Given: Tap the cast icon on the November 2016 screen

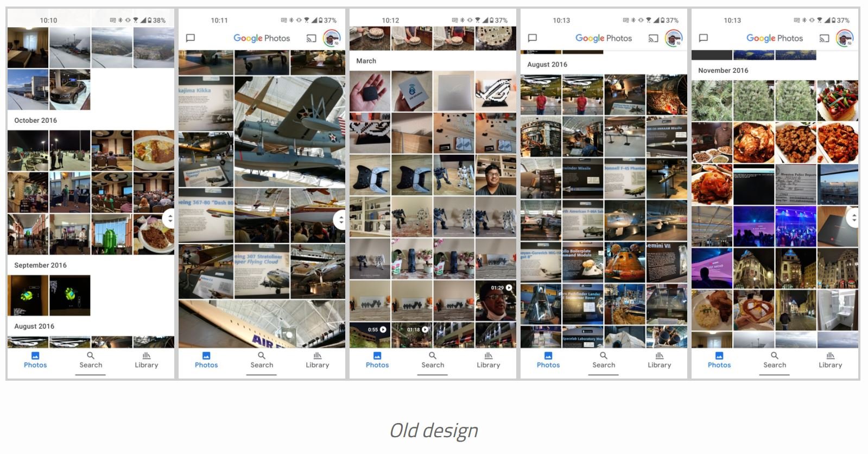Looking at the screenshot, I should point(824,38).
